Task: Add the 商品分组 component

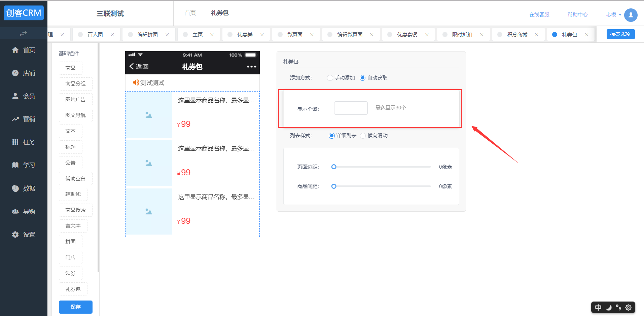Action: pos(76,84)
